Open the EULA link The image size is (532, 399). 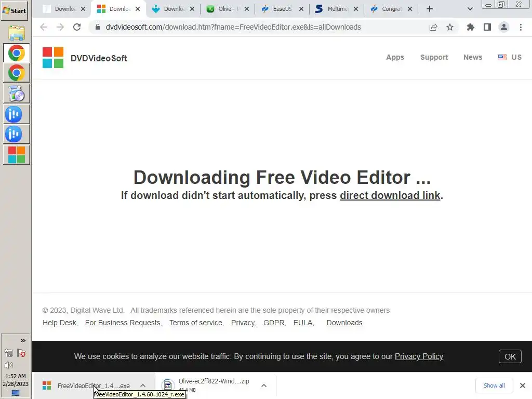(303, 323)
